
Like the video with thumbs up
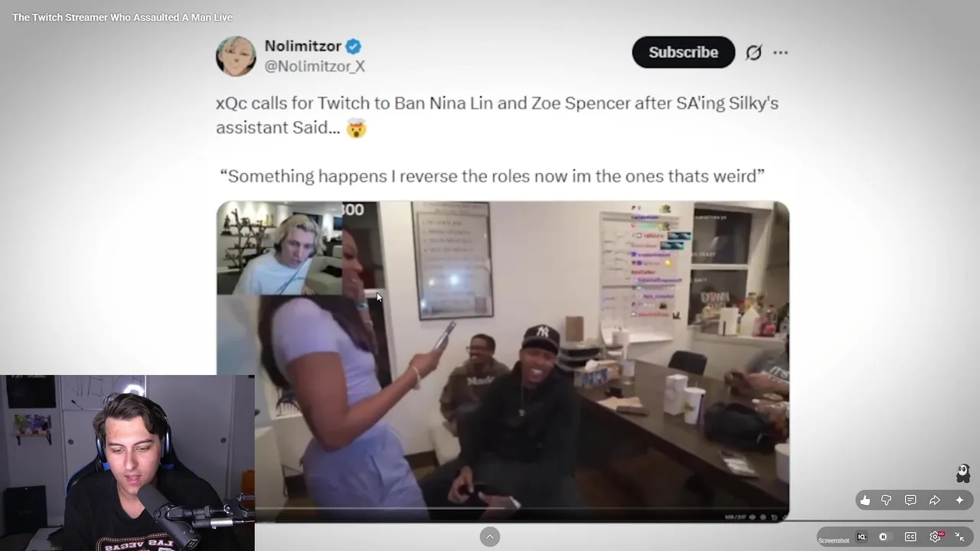pyautogui.click(x=865, y=500)
